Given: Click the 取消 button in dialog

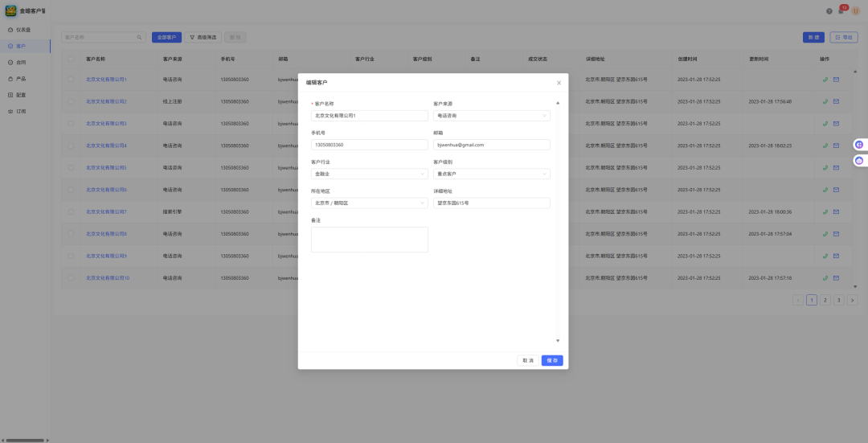Looking at the screenshot, I should coord(527,360).
